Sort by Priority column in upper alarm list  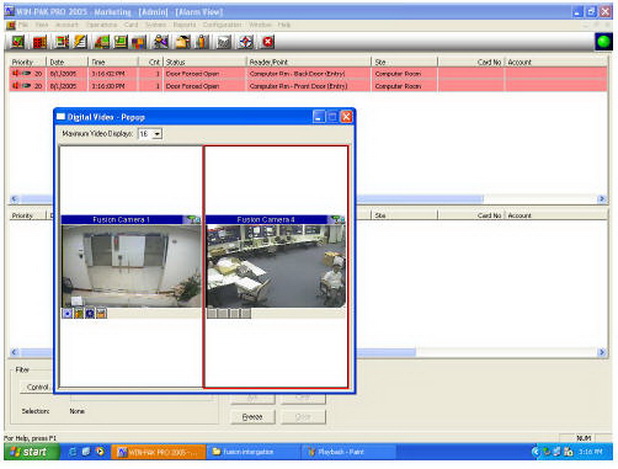pos(28,62)
